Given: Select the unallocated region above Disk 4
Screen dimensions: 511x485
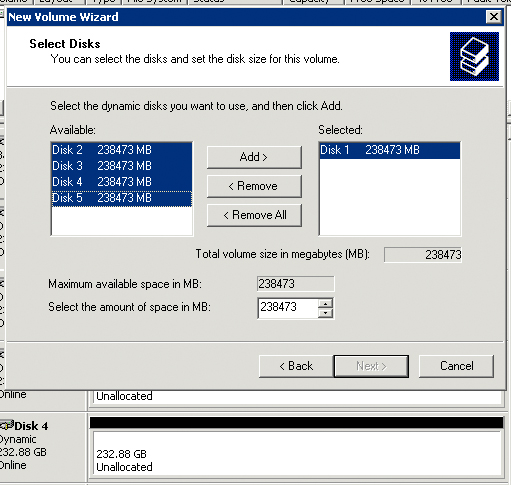Looking at the screenshot, I should pos(298,397).
